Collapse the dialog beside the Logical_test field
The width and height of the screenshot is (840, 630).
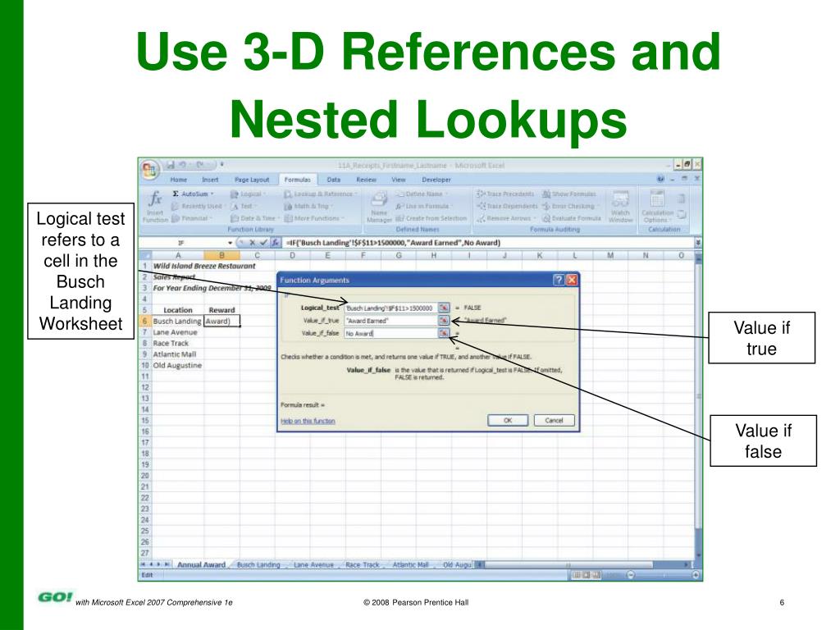[x=444, y=308]
